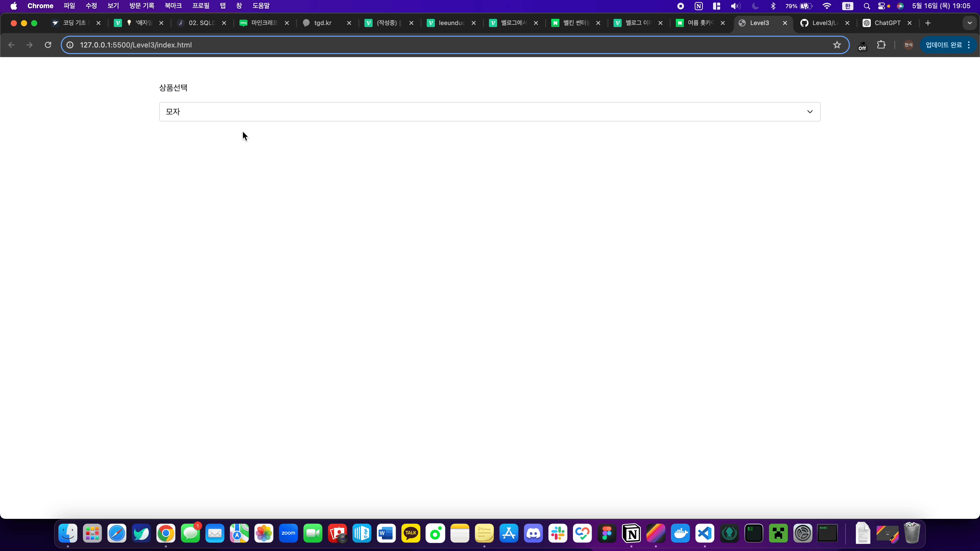Reload the current page
Viewport: 980px width, 551px height.
(x=48, y=45)
